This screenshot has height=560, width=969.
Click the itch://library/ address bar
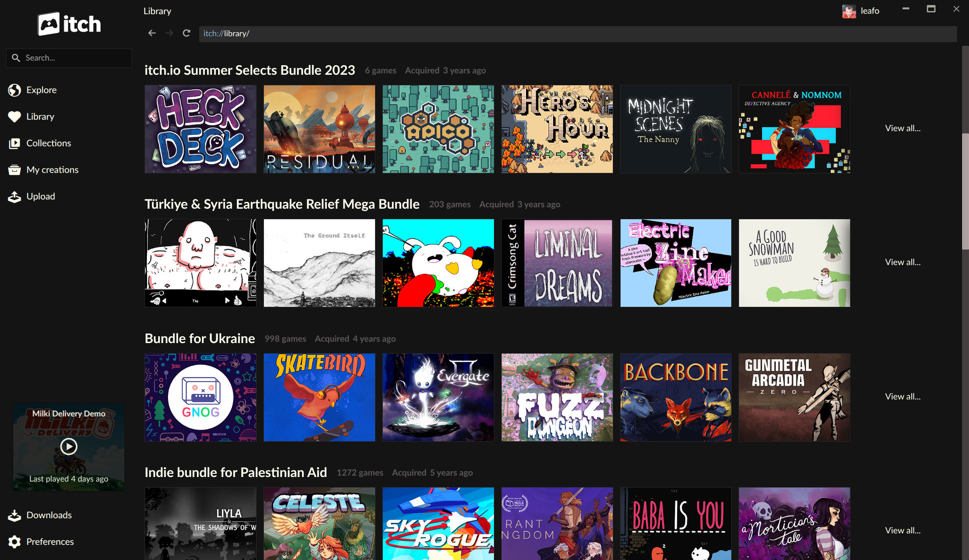click(x=578, y=33)
